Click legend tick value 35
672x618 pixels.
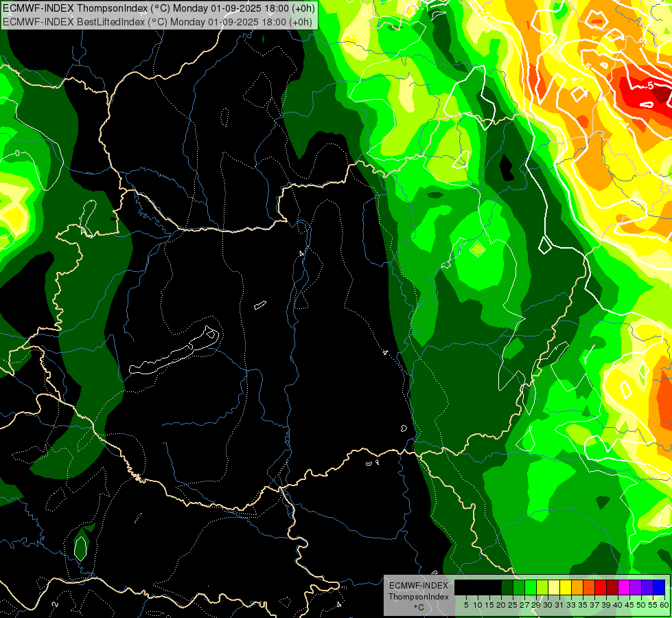tap(583, 605)
